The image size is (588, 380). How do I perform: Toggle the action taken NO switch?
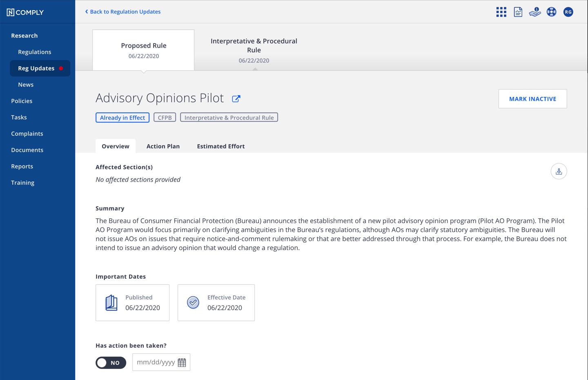coord(111,363)
